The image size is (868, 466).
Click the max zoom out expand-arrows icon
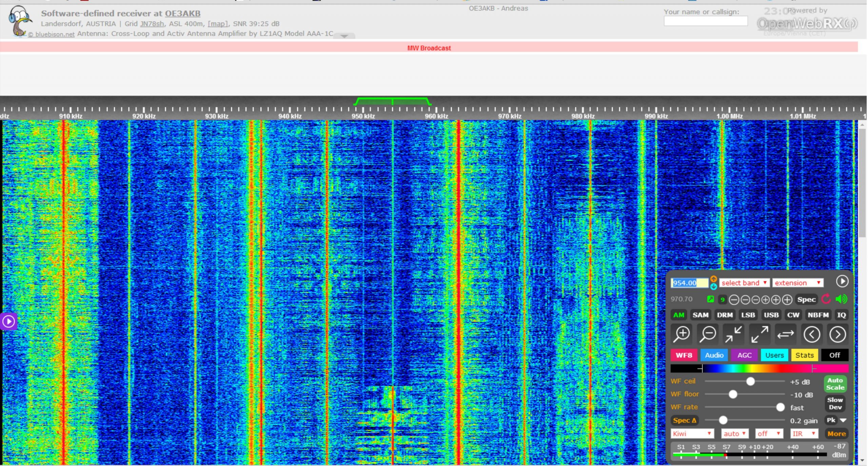coord(759,334)
